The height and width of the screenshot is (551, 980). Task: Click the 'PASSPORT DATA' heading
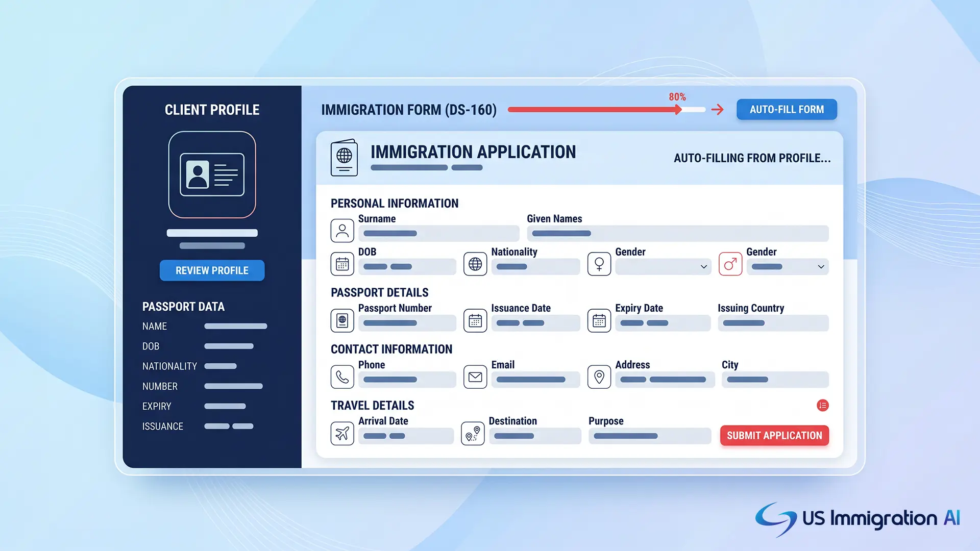pos(183,307)
